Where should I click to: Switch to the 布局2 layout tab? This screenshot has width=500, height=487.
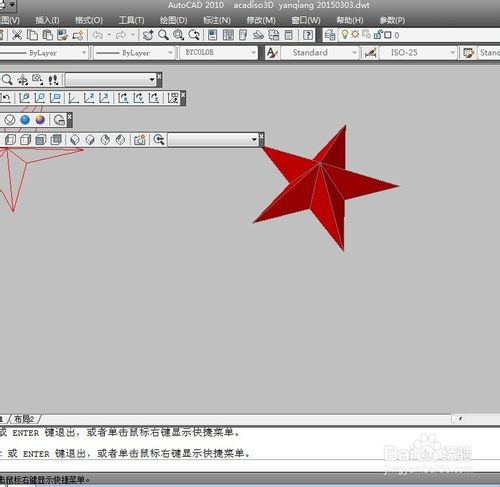24,419
